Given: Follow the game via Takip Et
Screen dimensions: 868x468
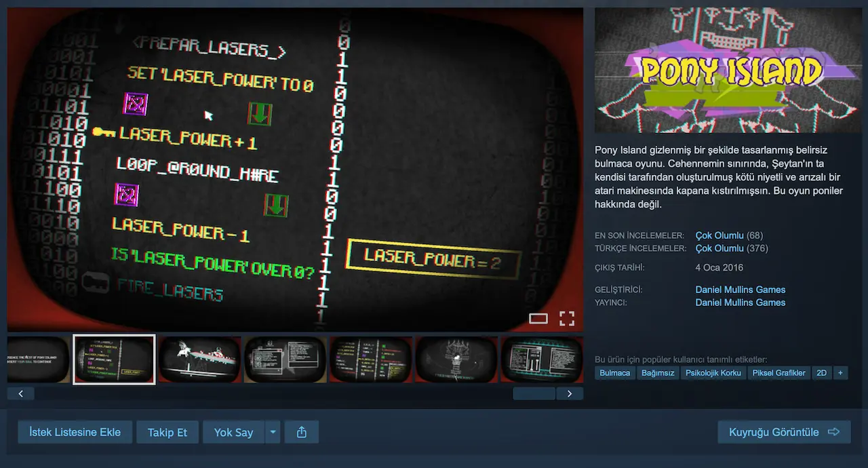Looking at the screenshot, I should coord(167,432).
